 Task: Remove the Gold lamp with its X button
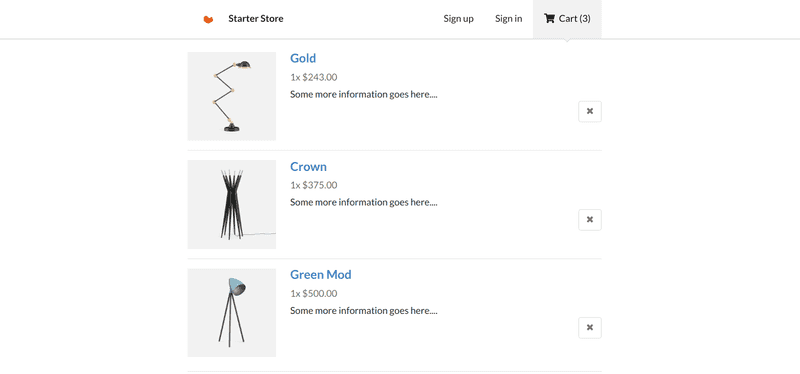pos(590,111)
